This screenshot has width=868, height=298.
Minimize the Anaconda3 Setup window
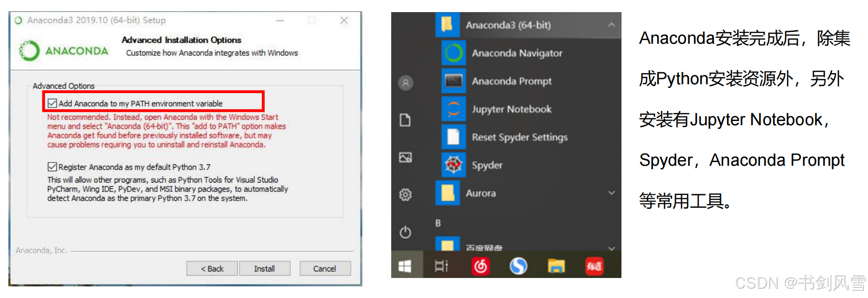coord(280,20)
